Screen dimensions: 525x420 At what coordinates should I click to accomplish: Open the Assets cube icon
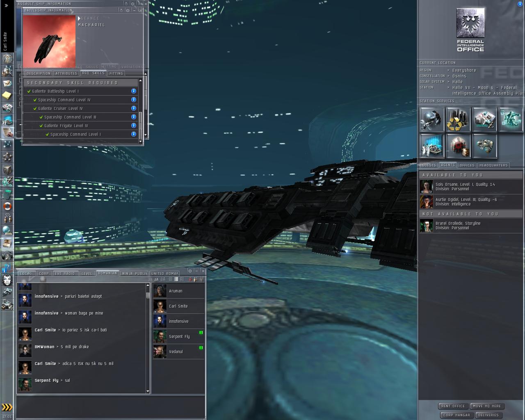click(7, 169)
